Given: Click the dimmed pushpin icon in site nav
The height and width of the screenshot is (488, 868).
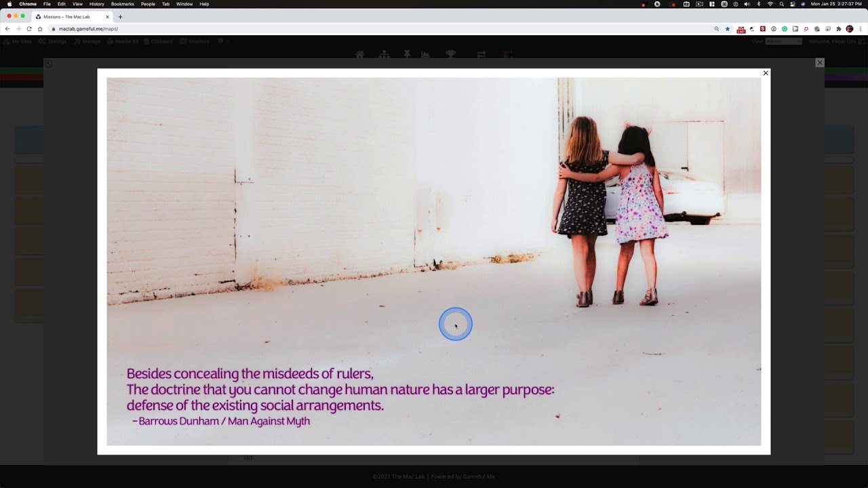Looking at the screenshot, I should point(407,54).
